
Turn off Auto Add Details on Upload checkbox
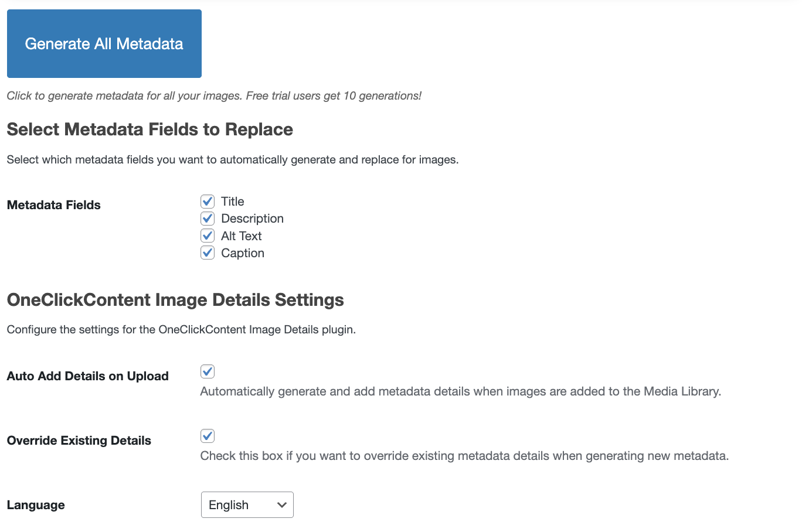(x=208, y=371)
